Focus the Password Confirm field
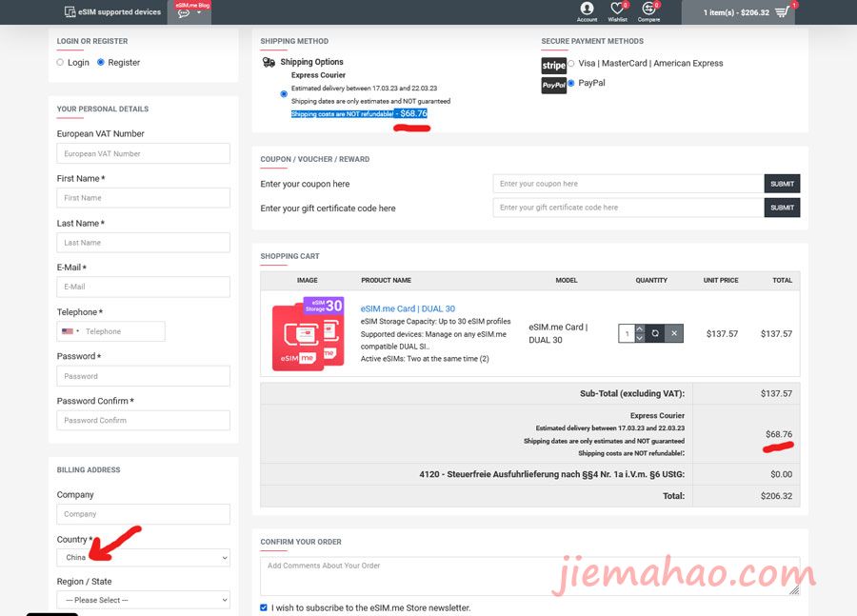857x616 pixels. tap(143, 420)
